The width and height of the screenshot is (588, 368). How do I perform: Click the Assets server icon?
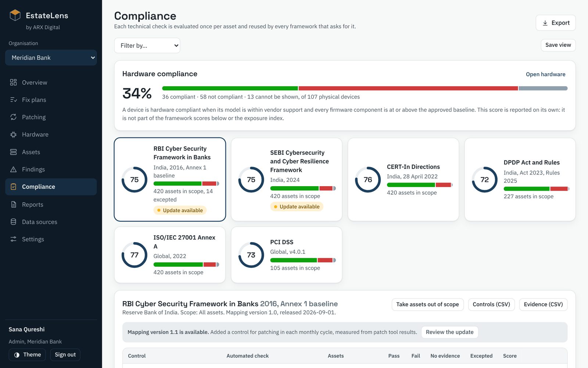(13, 152)
